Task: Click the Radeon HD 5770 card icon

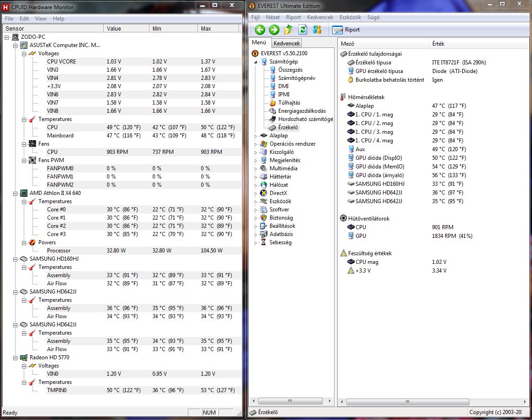Action: click(23, 357)
